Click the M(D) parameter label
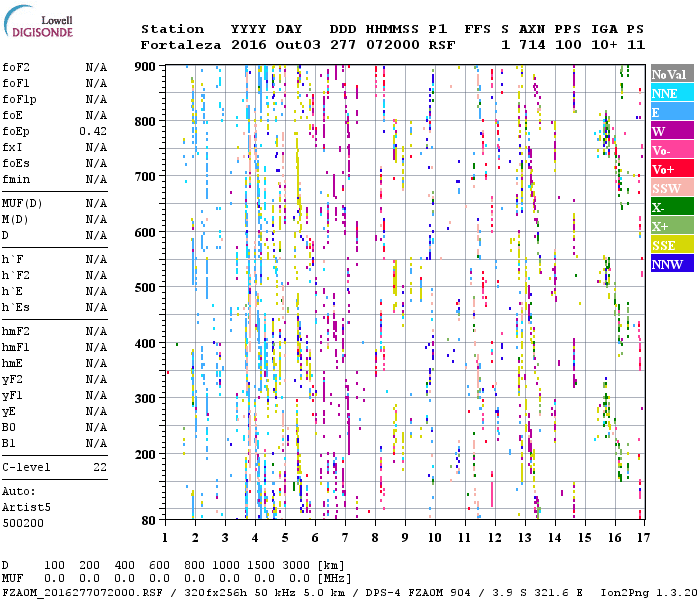700x600 pixels. [x=16, y=220]
